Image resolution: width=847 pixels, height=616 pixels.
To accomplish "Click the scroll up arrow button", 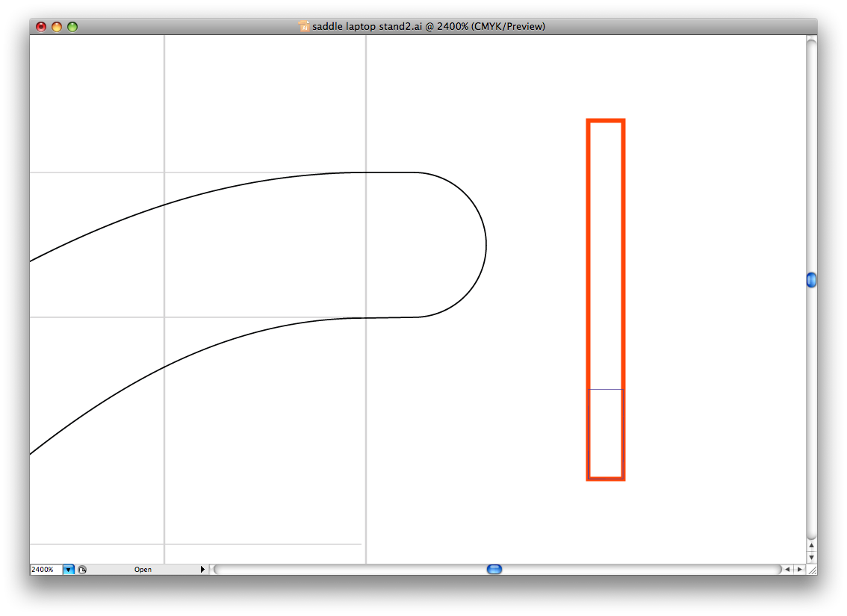I will (811, 545).
